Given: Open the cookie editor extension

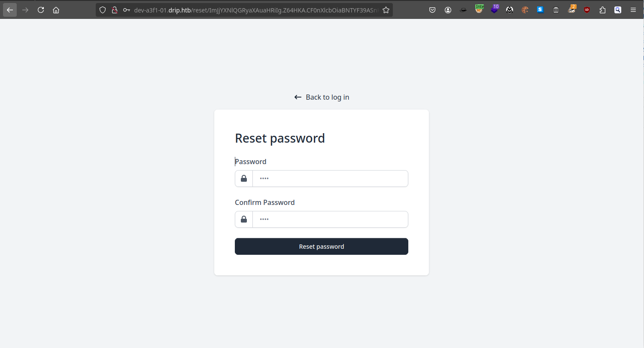Looking at the screenshot, I should (525, 10).
